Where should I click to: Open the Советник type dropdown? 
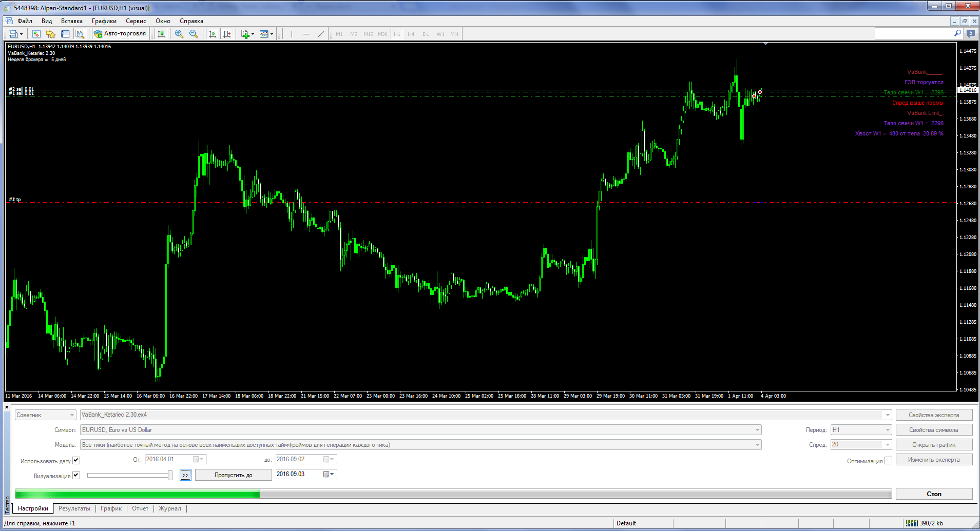45,415
